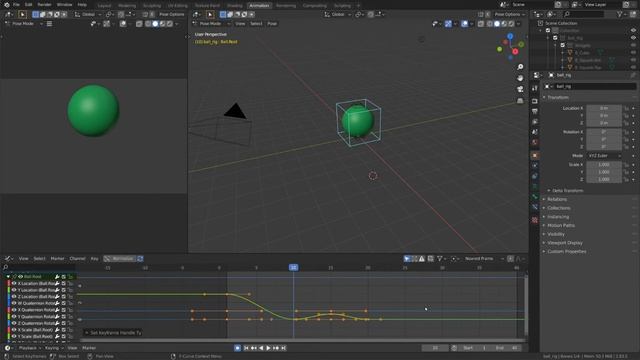The height and width of the screenshot is (360, 640).
Task: Click the Blender logo icon in menu bar
Action: tap(6, 4)
